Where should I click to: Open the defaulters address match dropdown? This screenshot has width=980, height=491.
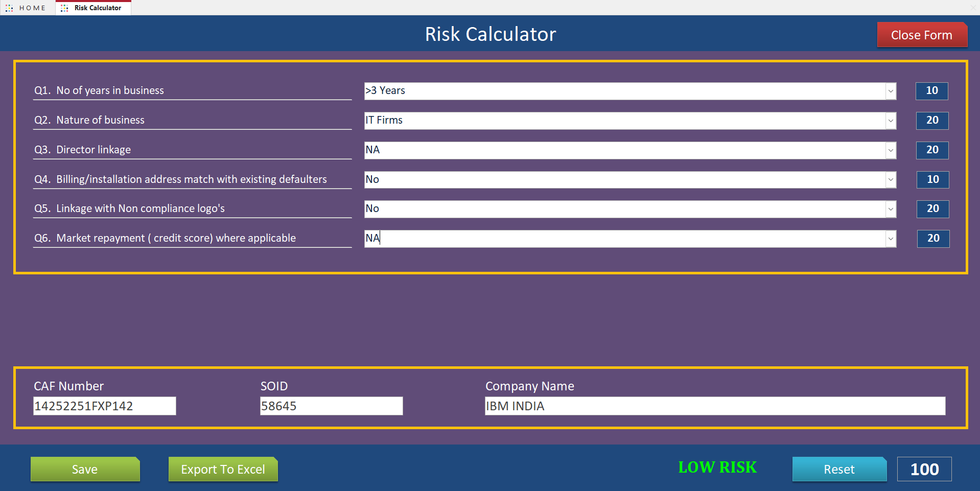pyautogui.click(x=891, y=179)
